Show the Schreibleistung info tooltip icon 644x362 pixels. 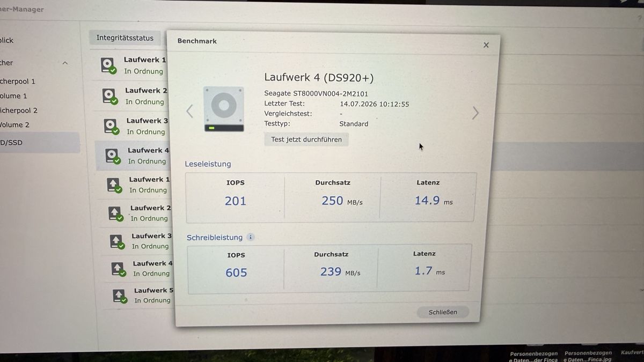251,237
